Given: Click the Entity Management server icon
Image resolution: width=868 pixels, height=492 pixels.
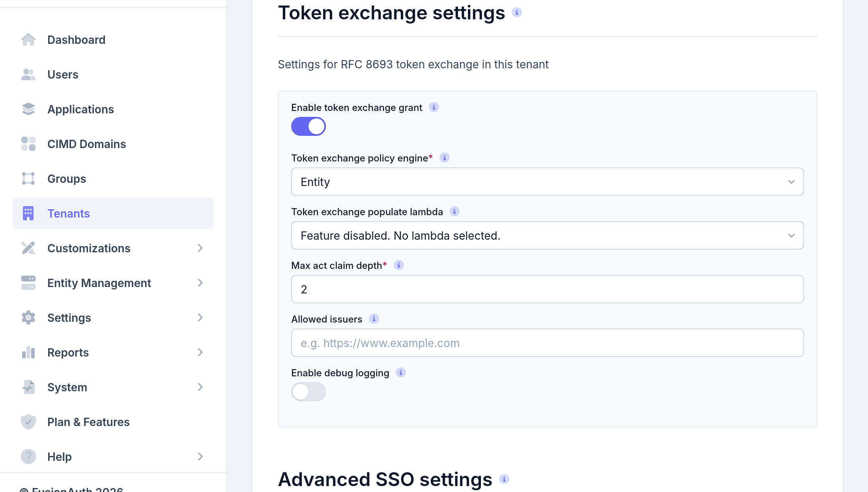Looking at the screenshot, I should [x=28, y=283].
